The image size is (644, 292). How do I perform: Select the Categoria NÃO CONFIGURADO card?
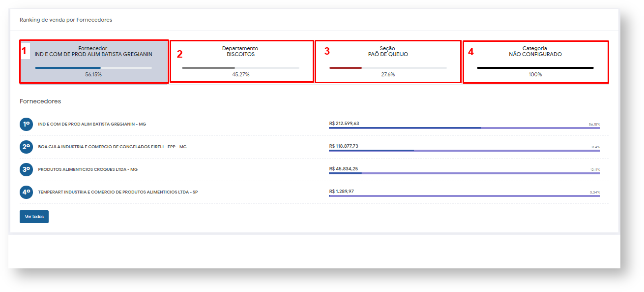pyautogui.click(x=535, y=62)
